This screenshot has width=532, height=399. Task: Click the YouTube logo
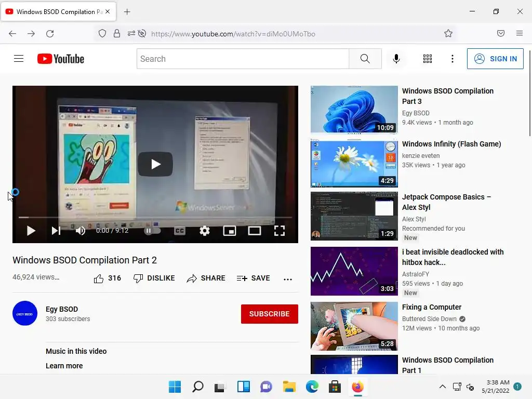coord(61,59)
